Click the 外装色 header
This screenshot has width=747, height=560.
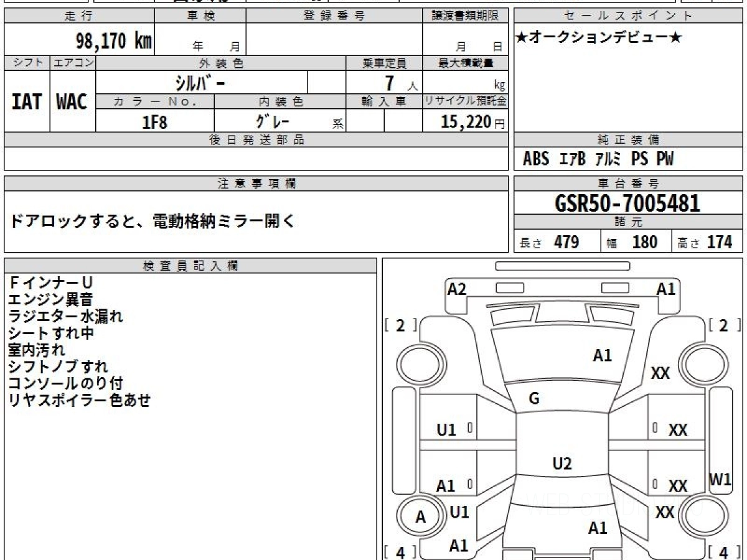point(221,63)
